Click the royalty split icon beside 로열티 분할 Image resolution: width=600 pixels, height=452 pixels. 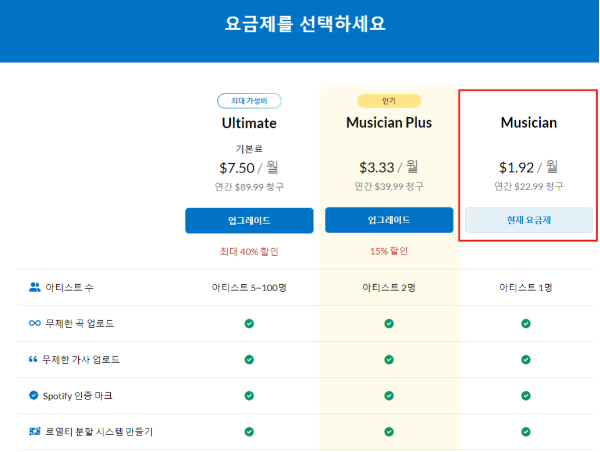pos(34,432)
